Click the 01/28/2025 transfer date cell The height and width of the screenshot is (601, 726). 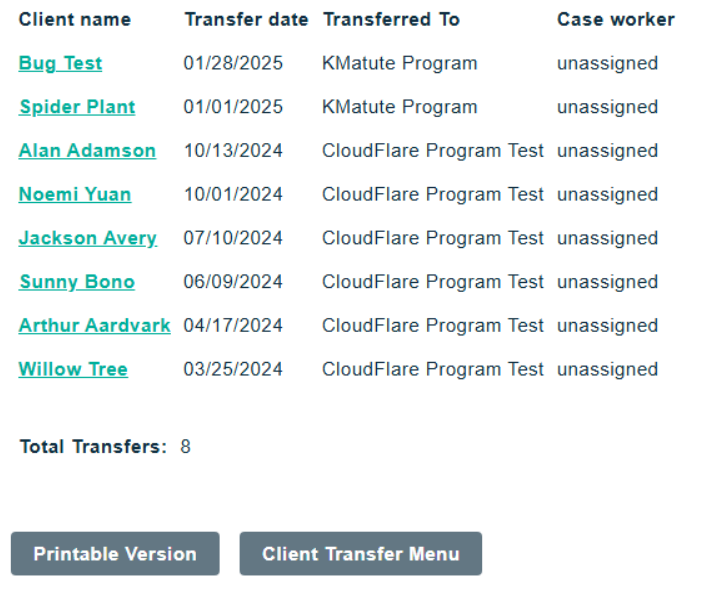pyautogui.click(x=233, y=63)
